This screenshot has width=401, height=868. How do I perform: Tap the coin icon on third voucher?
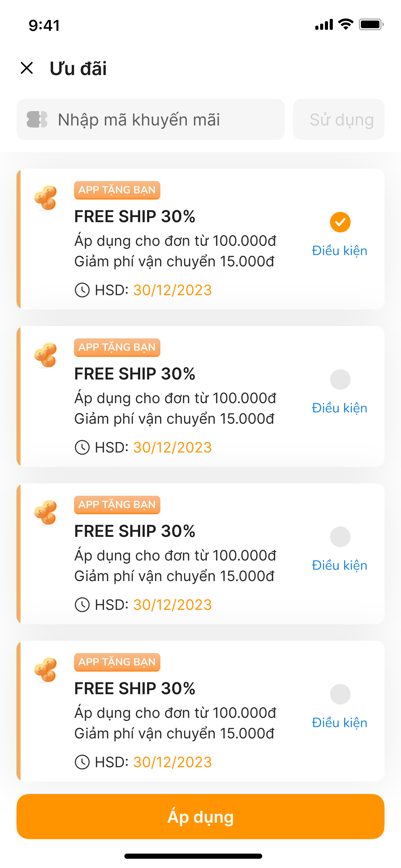point(45,513)
